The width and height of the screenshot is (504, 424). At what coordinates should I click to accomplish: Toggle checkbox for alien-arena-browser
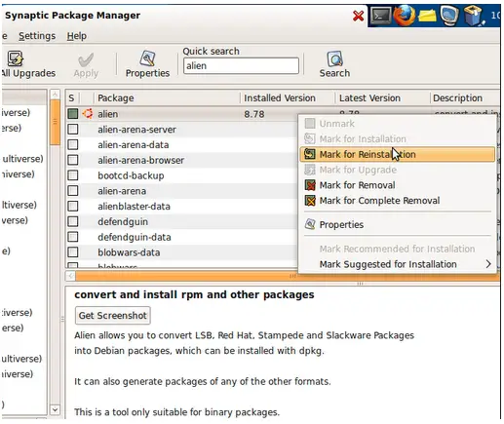73,160
